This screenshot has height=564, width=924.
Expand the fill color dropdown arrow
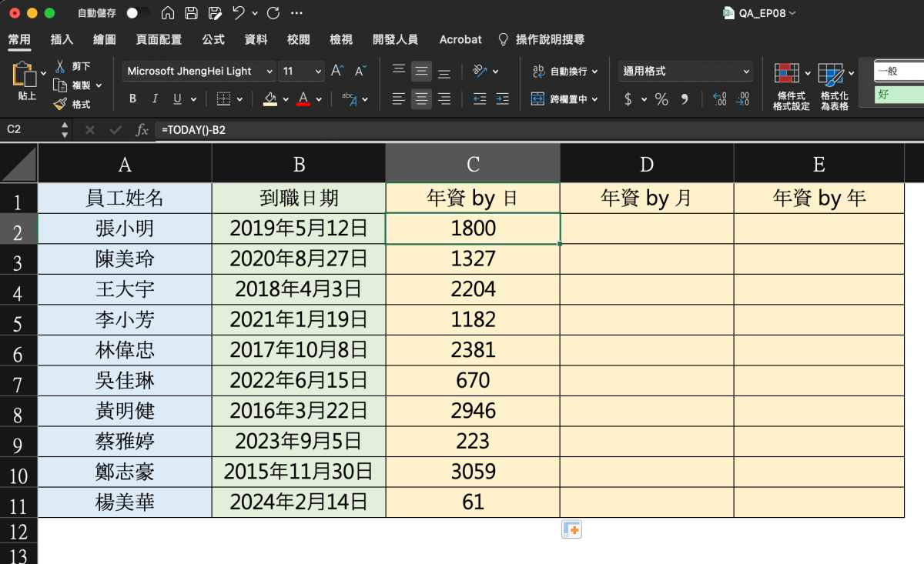coord(286,99)
